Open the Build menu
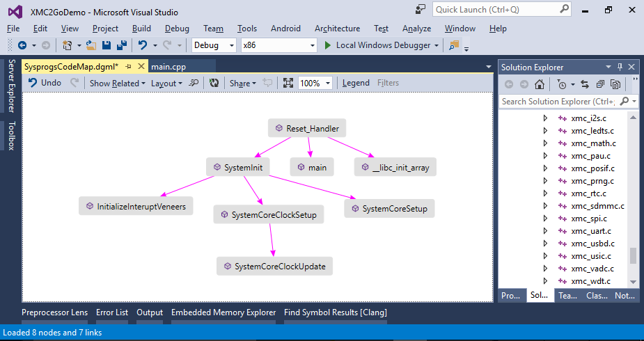 (142, 29)
